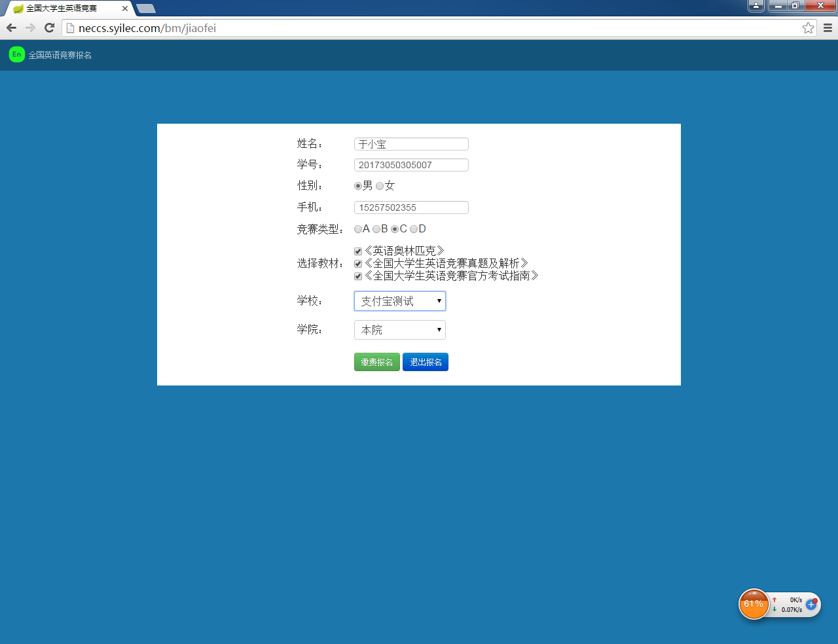Click the orange 61% floating ball widget
838x644 pixels.
pyautogui.click(x=754, y=603)
